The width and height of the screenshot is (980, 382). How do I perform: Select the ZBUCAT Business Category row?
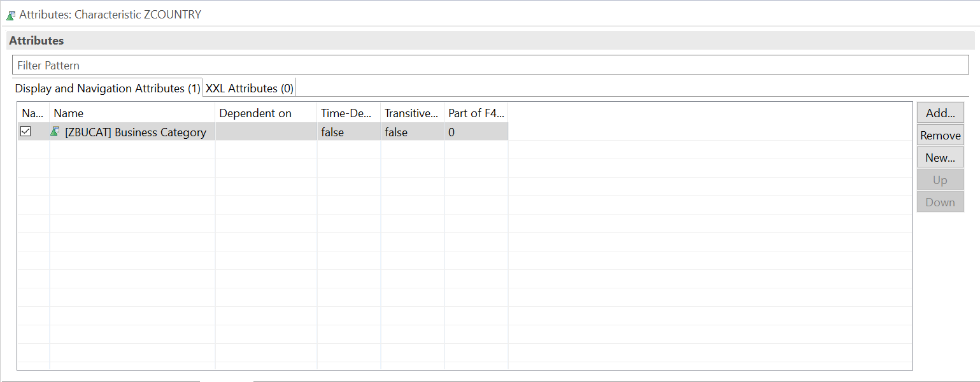135,132
